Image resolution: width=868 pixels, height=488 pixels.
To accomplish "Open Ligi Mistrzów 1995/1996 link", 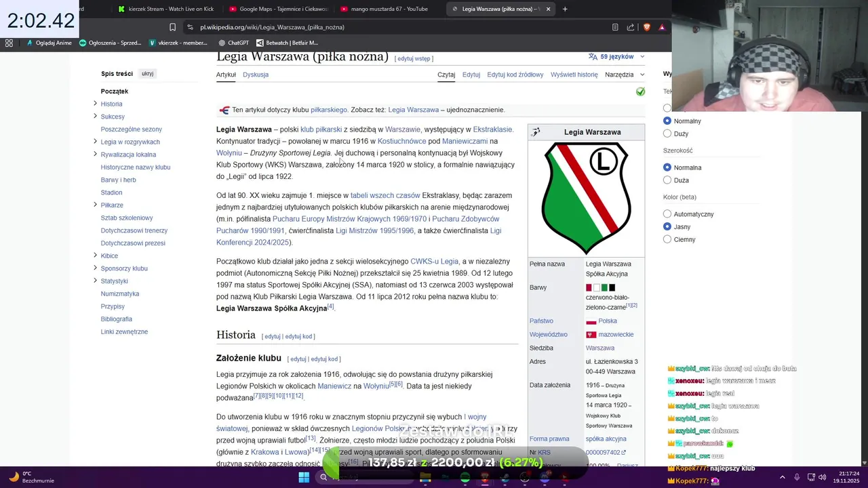I will [x=374, y=230].
